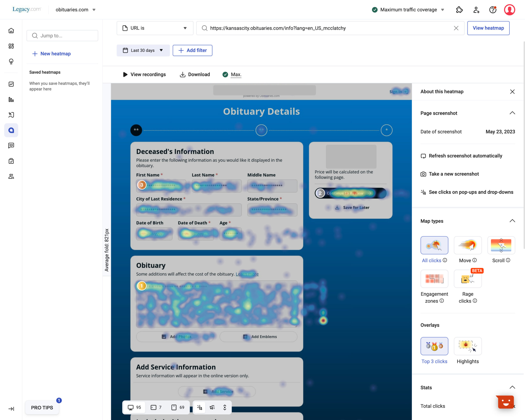Clear the URL field with the X icon

point(456,28)
